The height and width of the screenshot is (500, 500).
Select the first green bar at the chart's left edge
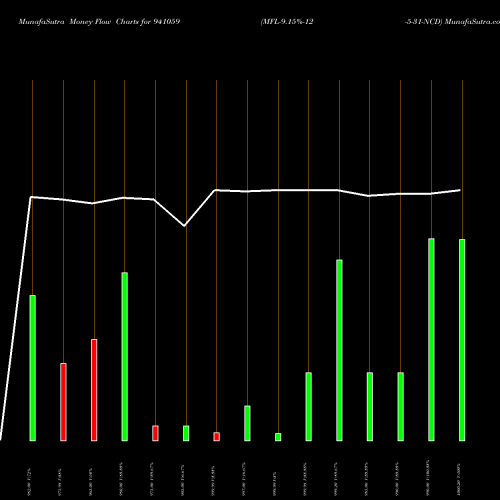(x=33, y=368)
